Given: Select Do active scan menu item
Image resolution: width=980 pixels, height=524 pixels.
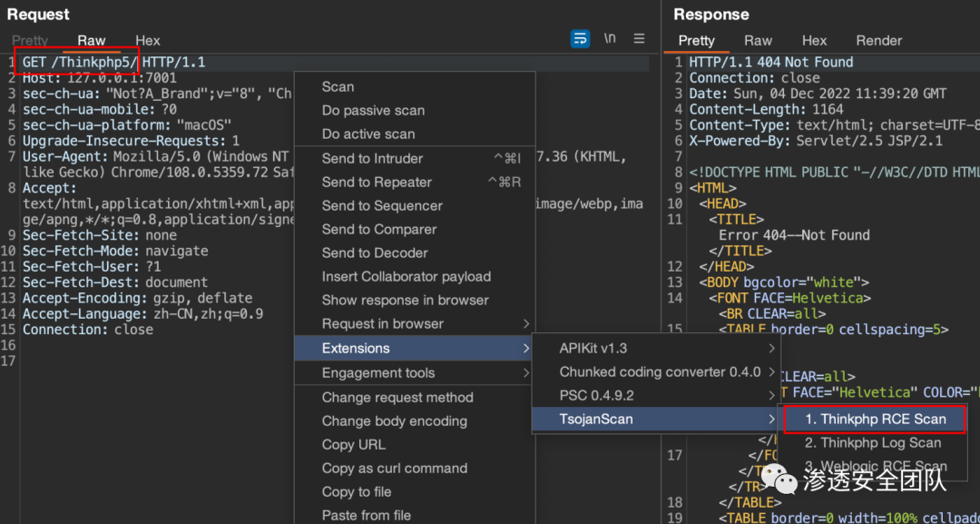Looking at the screenshot, I should click(368, 134).
